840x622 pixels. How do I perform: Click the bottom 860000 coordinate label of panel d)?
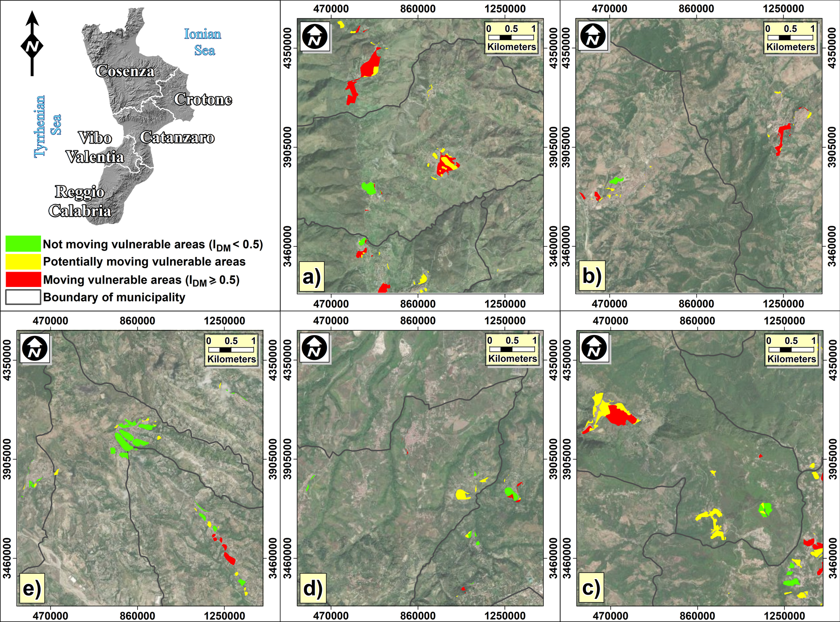[418, 616]
